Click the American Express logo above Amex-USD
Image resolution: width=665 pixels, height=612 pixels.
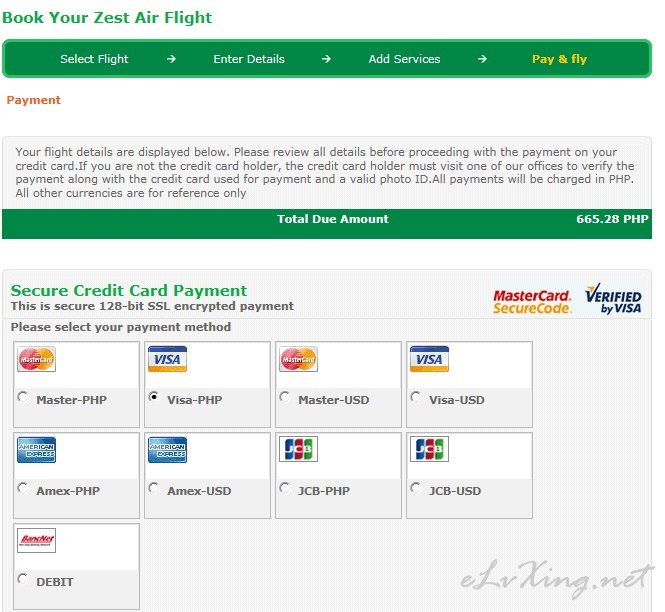point(168,450)
